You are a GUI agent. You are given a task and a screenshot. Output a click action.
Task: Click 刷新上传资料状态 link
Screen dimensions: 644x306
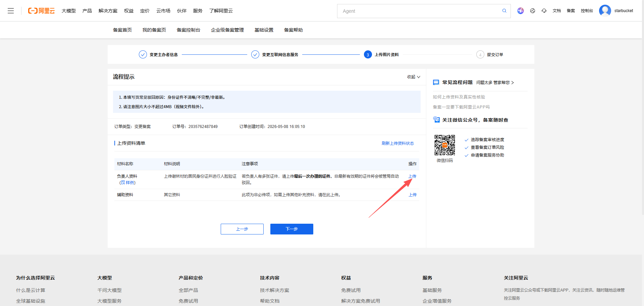coord(398,143)
